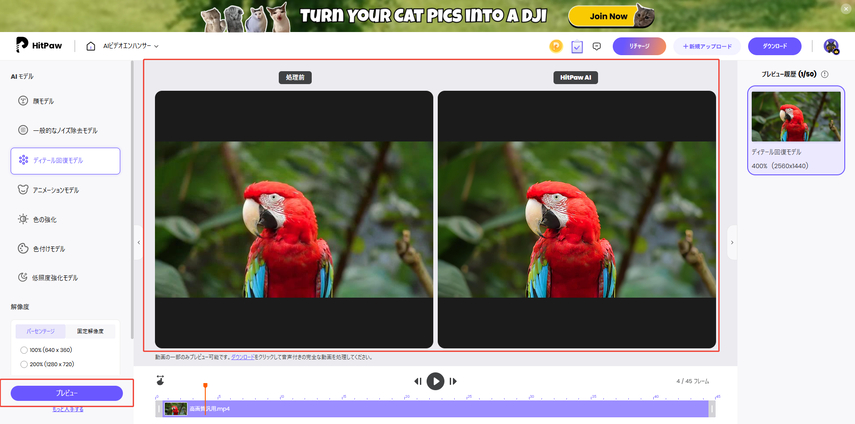Screen dimensions: 855x424
Task: Select the 顔モデル AI model
Action: point(65,101)
